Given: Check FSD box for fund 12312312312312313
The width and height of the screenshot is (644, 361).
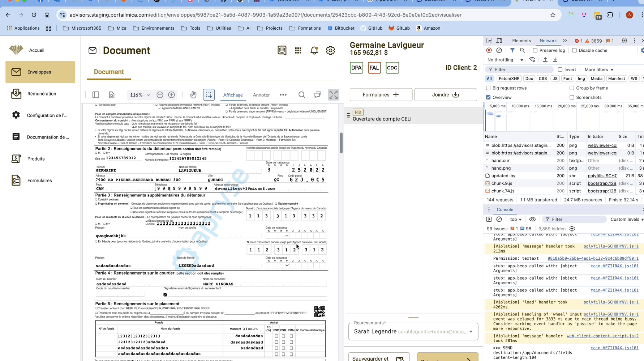Looking at the screenshot, I should tap(276, 336).
